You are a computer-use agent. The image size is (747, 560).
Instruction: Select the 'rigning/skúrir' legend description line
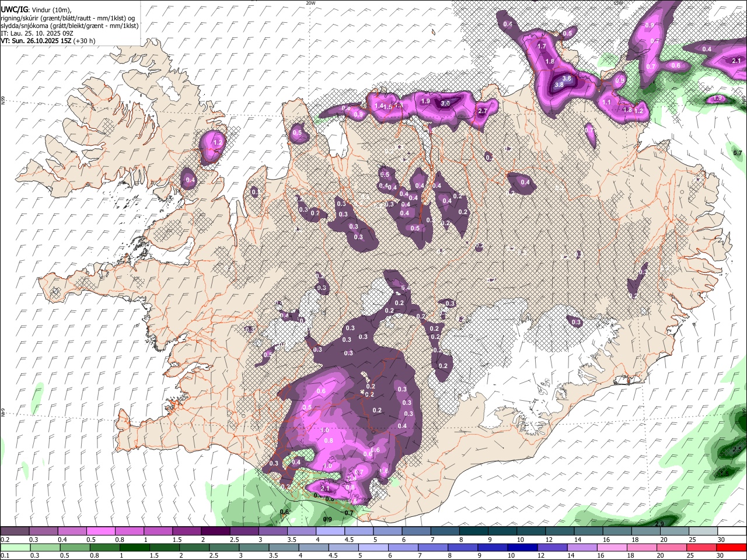[68, 18]
